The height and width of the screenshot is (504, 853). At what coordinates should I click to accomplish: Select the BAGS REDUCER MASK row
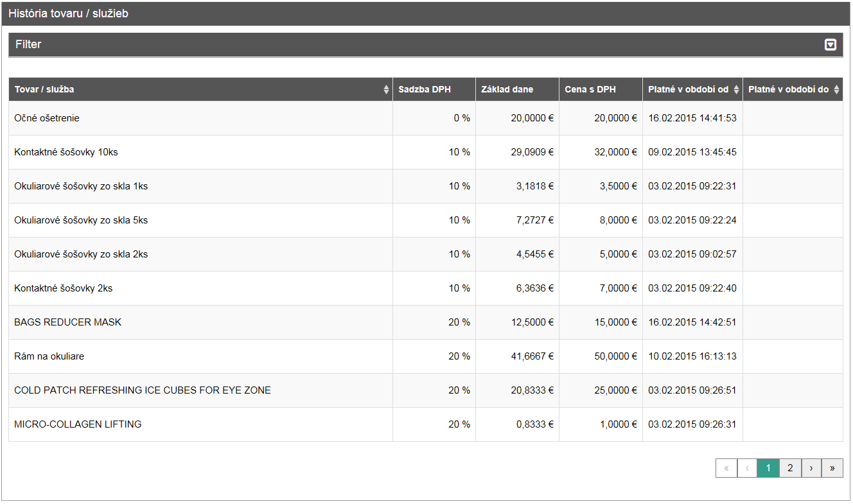point(426,322)
